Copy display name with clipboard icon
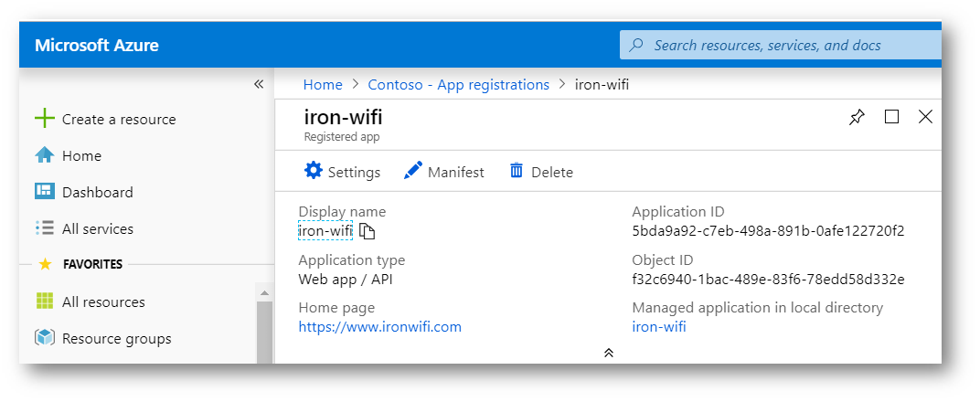Viewport: 980px width, 402px height. point(367,231)
